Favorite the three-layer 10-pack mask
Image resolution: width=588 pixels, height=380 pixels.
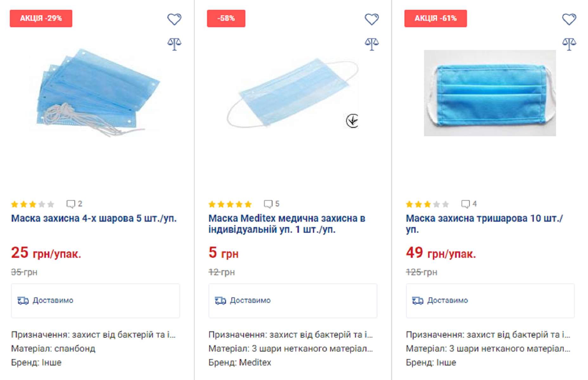pyautogui.click(x=569, y=19)
